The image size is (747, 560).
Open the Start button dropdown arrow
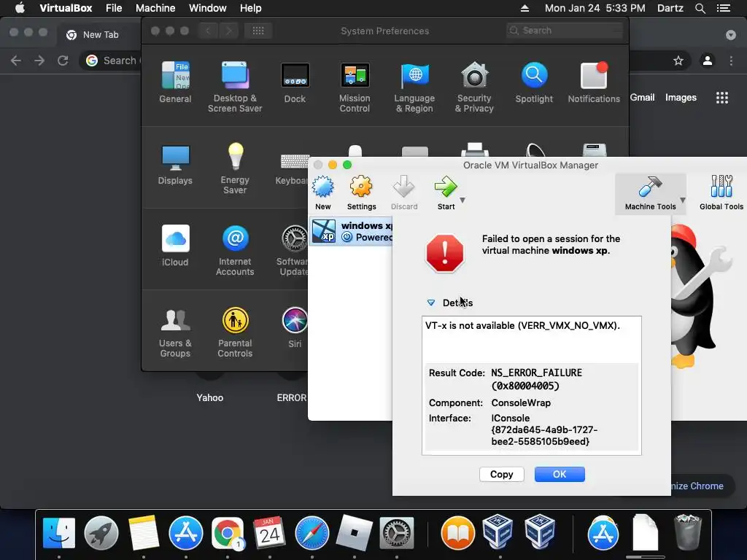(x=462, y=201)
